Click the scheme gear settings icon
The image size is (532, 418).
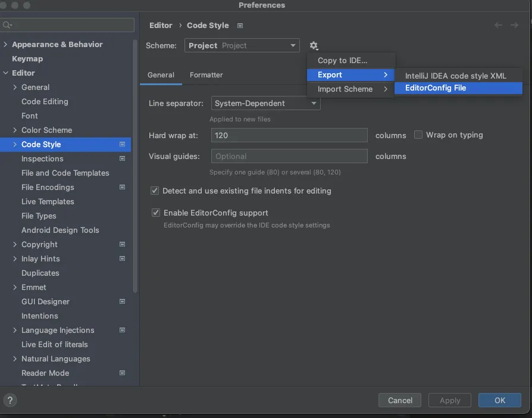(x=314, y=46)
